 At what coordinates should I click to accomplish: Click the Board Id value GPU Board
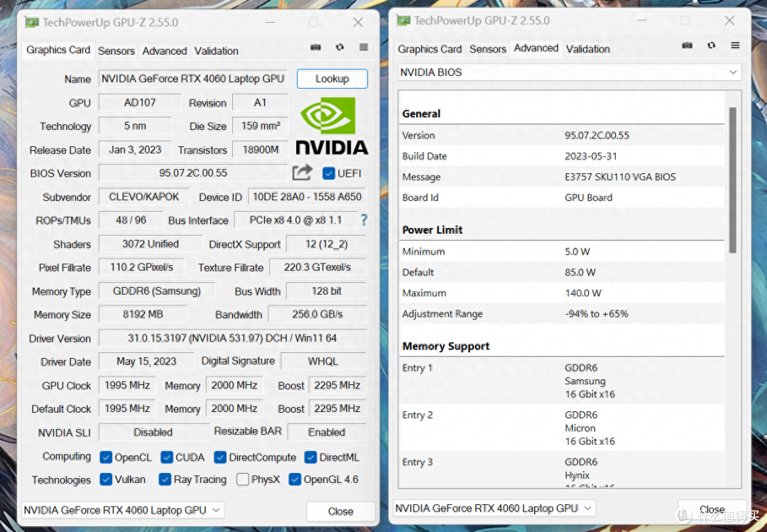click(589, 197)
